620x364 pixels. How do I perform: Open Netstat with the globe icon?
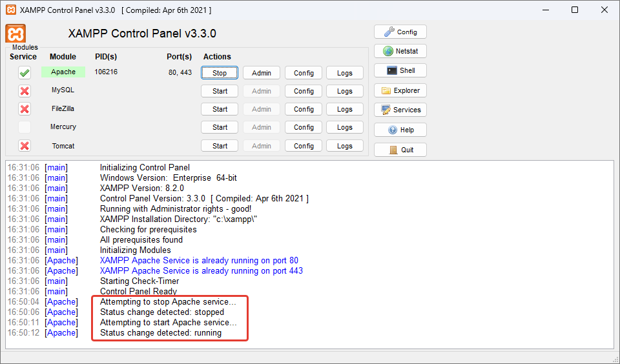(400, 51)
